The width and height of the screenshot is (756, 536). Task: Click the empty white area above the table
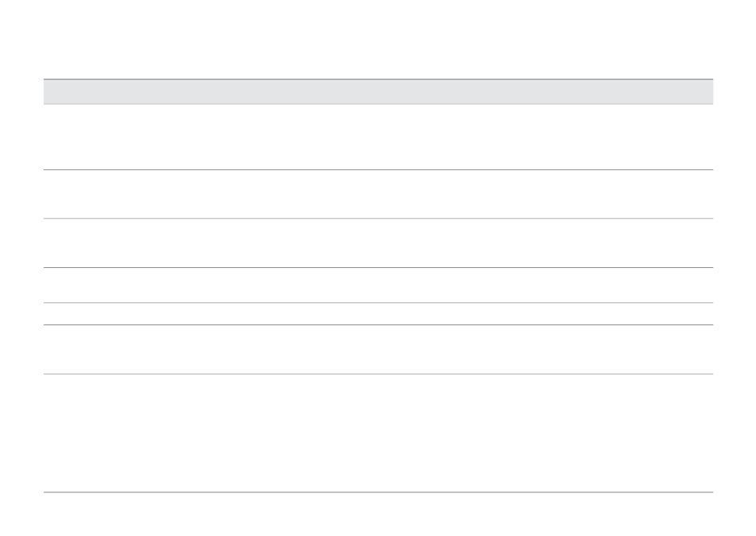coord(378,38)
